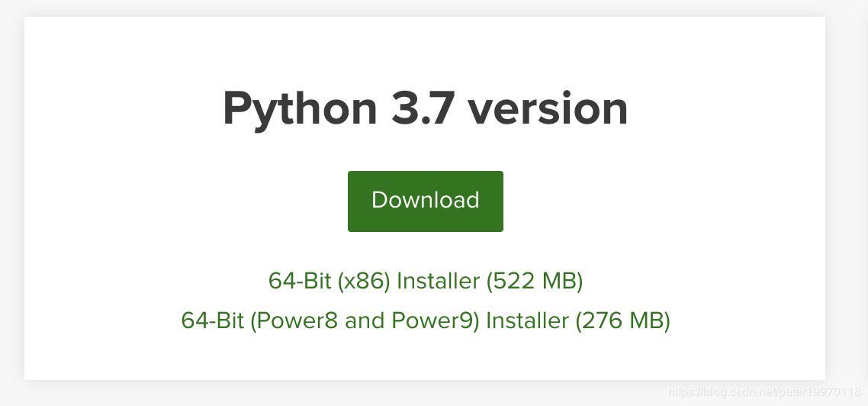Click the word "version" in the heading

[x=548, y=109]
